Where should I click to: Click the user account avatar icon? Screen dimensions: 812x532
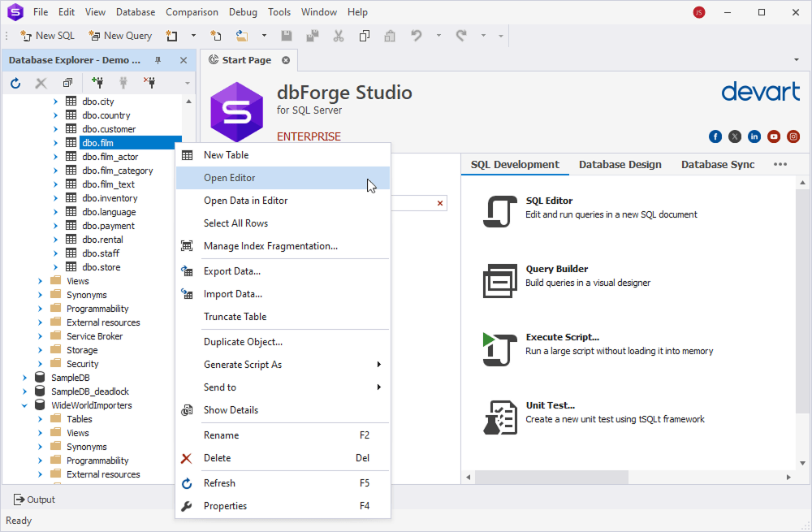click(699, 12)
